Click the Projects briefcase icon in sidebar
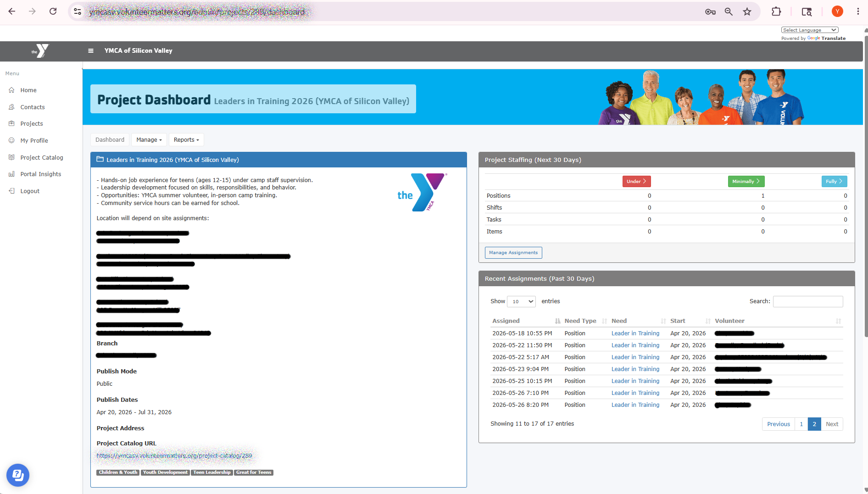 11,123
